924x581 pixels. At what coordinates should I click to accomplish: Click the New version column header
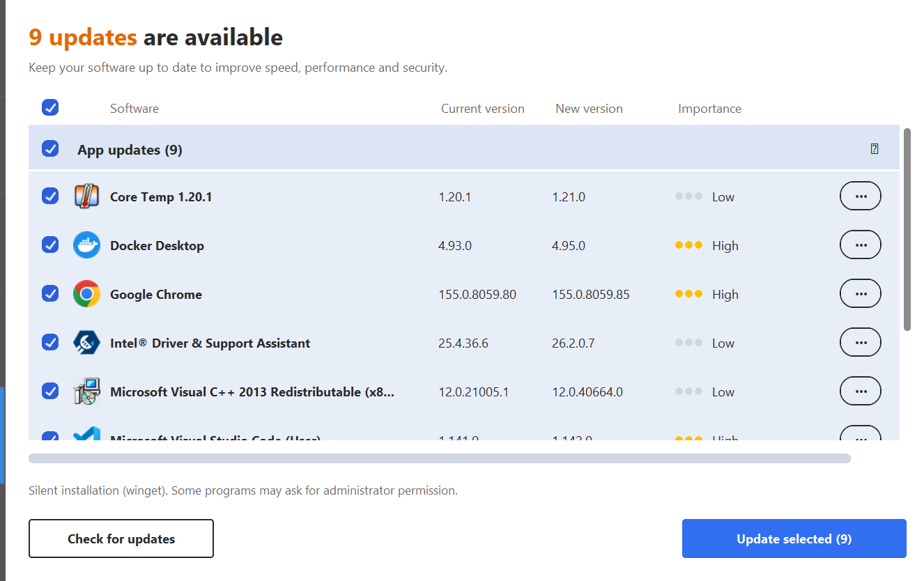590,109
